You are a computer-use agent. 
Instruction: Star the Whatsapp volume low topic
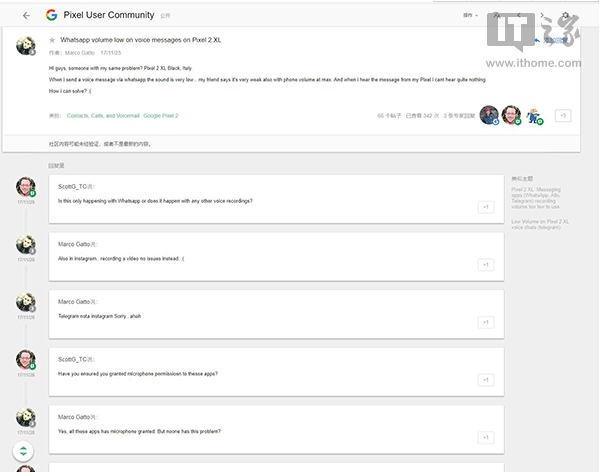[x=52, y=40]
